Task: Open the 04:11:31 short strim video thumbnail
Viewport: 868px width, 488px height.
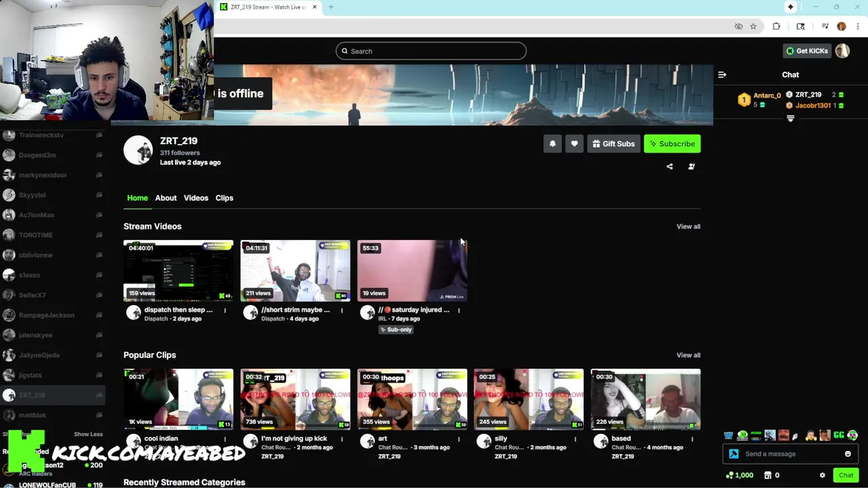Action: tap(295, 270)
